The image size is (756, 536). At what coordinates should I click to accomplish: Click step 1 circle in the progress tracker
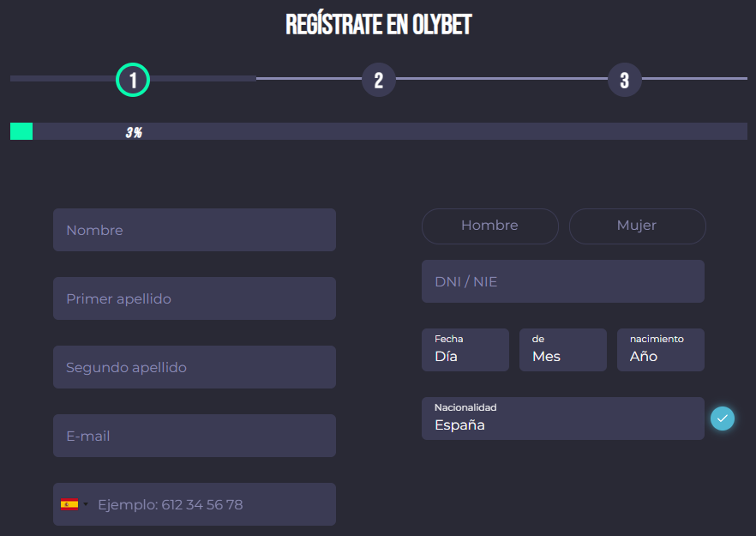(x=133, y=81)
